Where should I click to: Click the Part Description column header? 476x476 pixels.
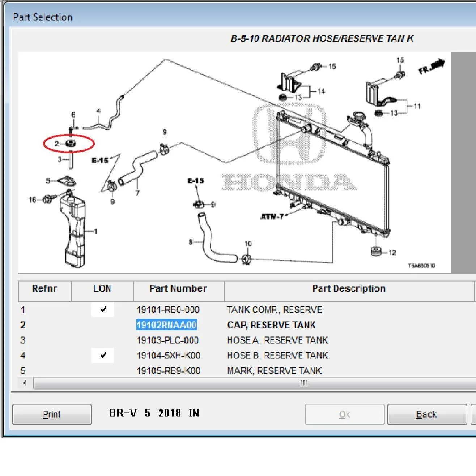349,291
